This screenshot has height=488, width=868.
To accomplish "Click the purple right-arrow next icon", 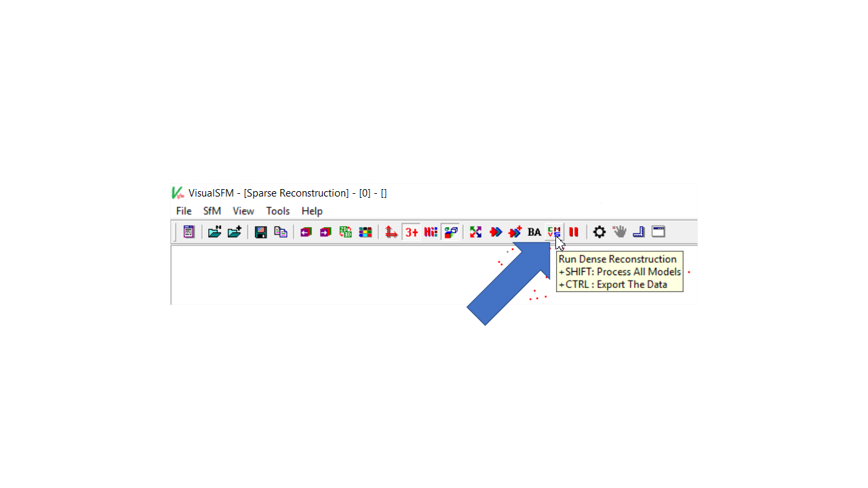I will (325, 232).
